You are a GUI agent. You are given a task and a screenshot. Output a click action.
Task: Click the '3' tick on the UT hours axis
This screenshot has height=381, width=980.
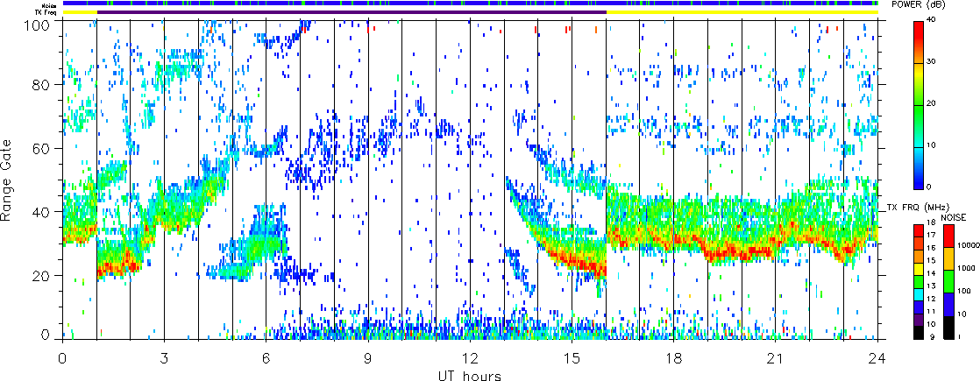pyautogui.click(x=165, y=358)
